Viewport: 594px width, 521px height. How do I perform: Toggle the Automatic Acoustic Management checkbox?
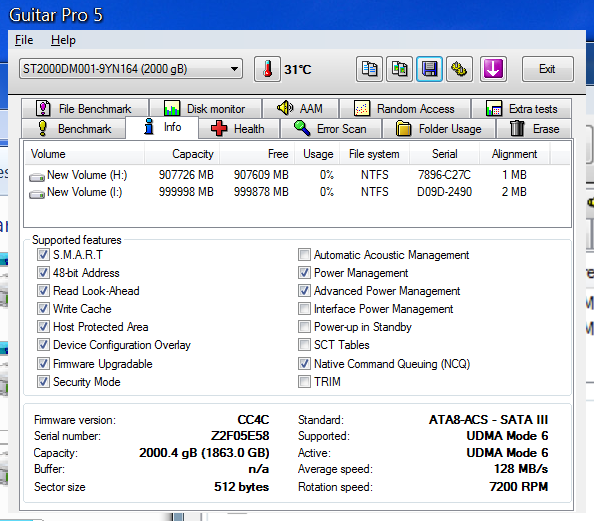tap(304, 254)
